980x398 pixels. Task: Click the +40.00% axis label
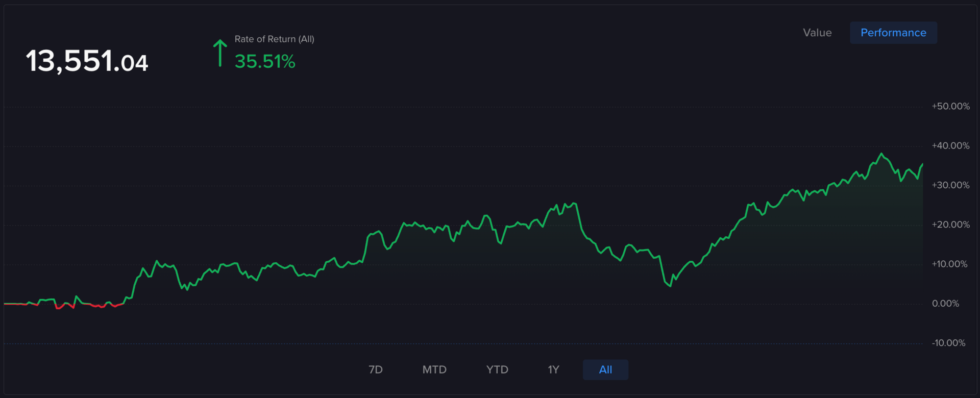[x=950, y=145]
